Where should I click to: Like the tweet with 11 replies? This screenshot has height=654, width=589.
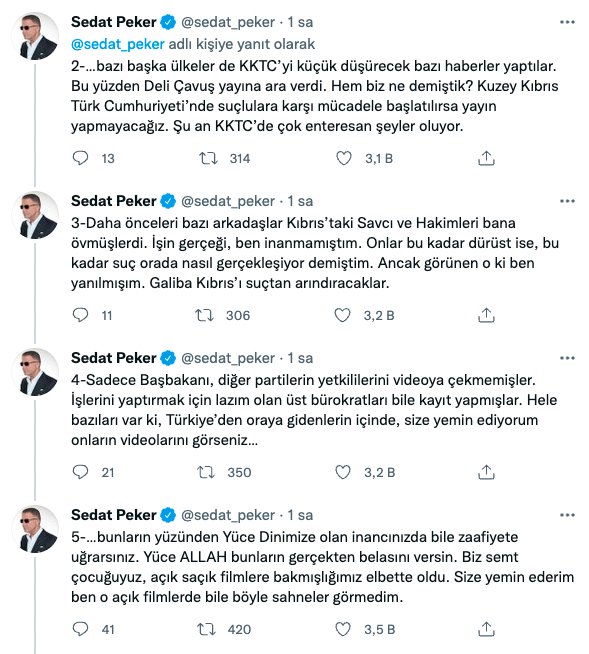pos(342,315)
